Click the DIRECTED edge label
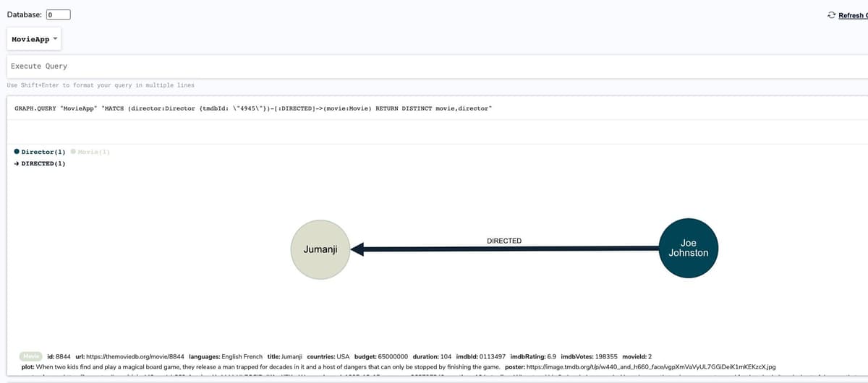868x383 pixels. [x=504, y=241]
